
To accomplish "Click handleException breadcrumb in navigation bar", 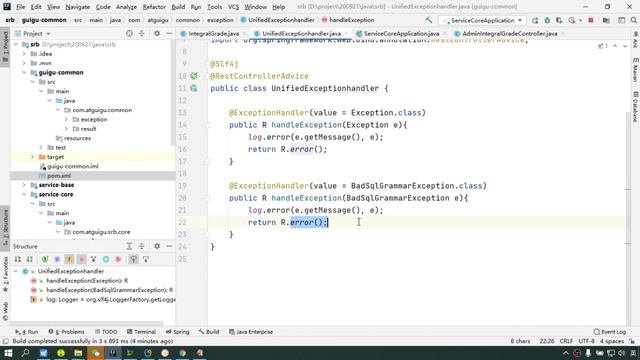I will [x=351, y=20].
